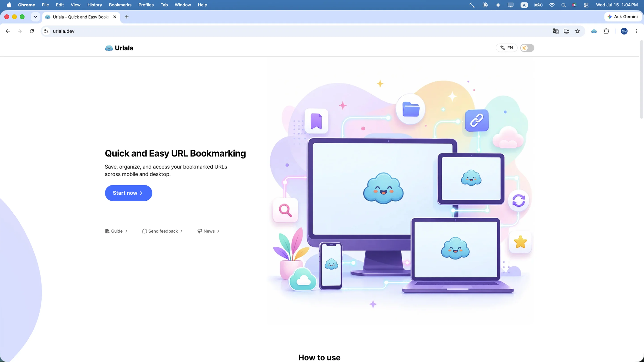644x362 pixels.
Task: Open the Chrome application menu
Action: point(27,5)
